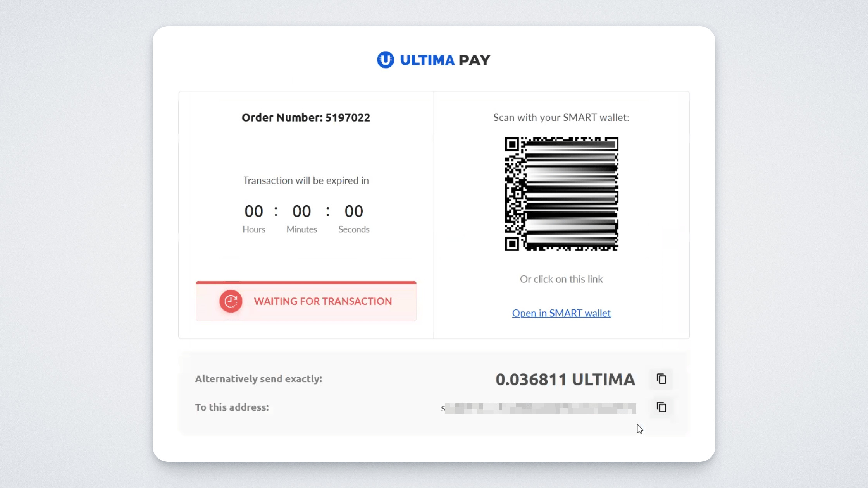This screenshot has height=488, width=868.
Task: Click the seconds countdown digits
Action: (354, 211)
